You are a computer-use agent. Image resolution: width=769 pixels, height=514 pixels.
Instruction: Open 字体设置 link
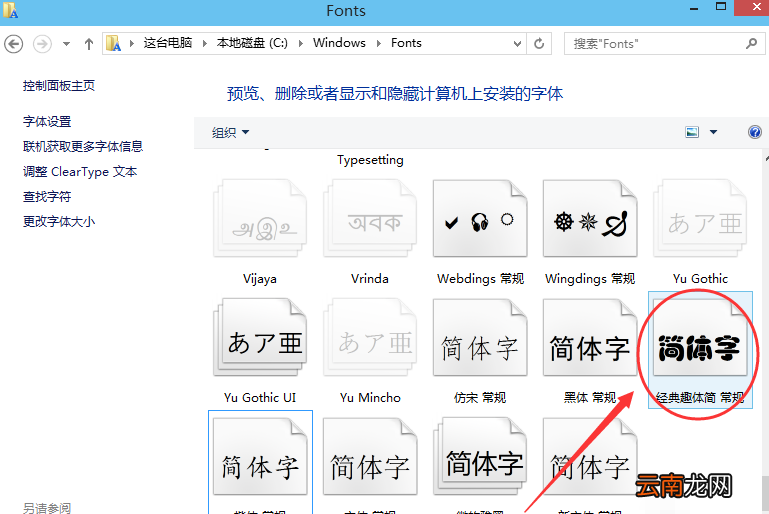[x=47, y=122]
